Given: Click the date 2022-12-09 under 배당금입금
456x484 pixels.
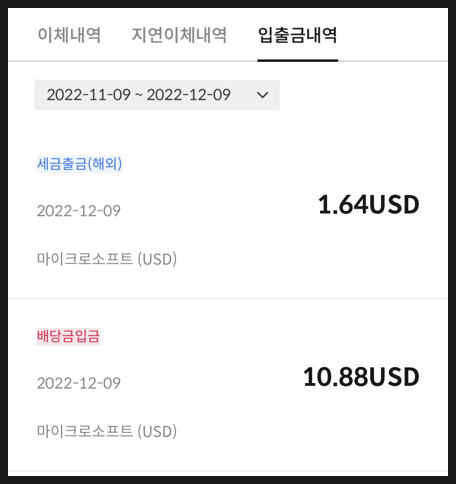Looking at the screenshot, I should click(x=79, y=383).
